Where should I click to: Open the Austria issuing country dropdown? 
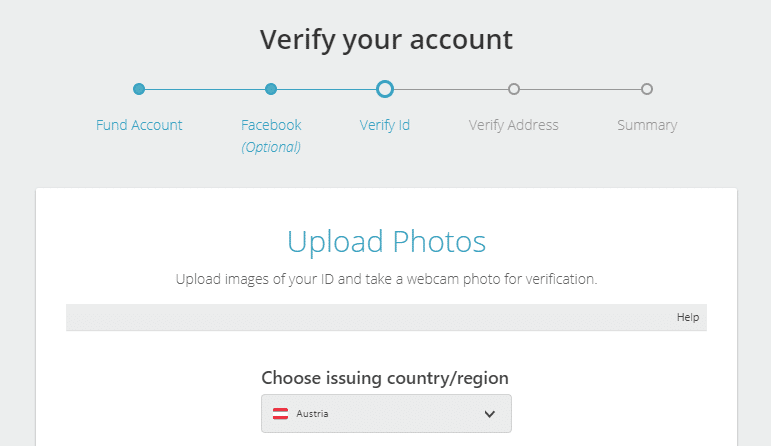386,413
